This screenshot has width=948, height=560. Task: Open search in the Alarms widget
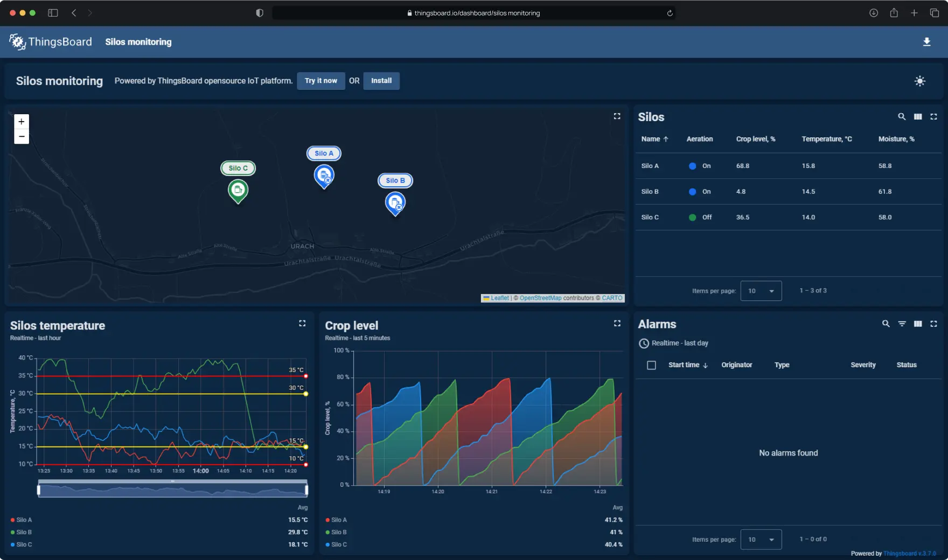point(886,324)
